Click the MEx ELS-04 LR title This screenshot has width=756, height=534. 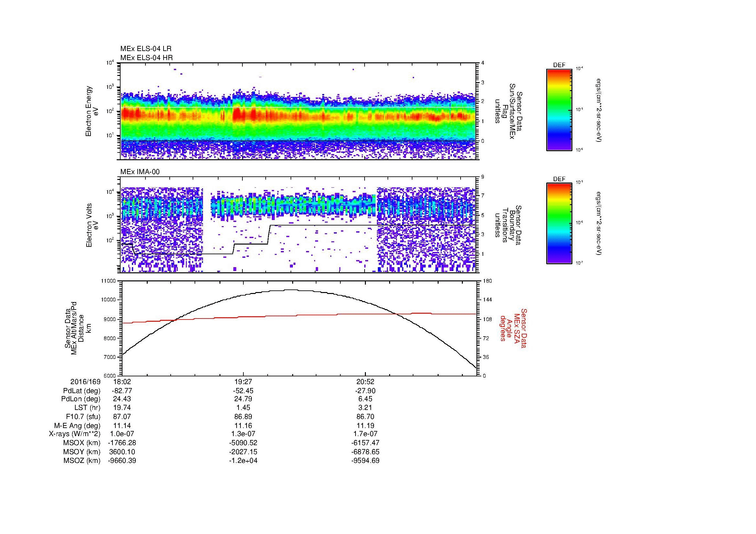(146, 49)
